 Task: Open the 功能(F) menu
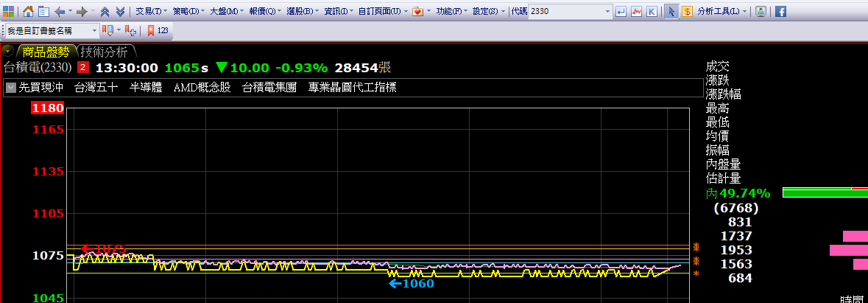pyautogui.click(x=452, y=11)
